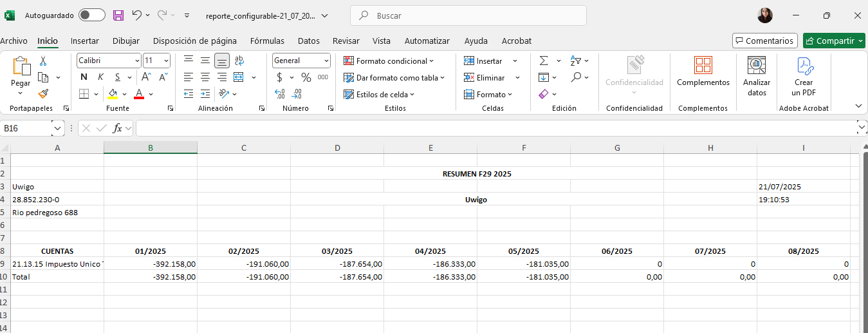
Task: Switch to the Vista tab
Action: [382, 41]
